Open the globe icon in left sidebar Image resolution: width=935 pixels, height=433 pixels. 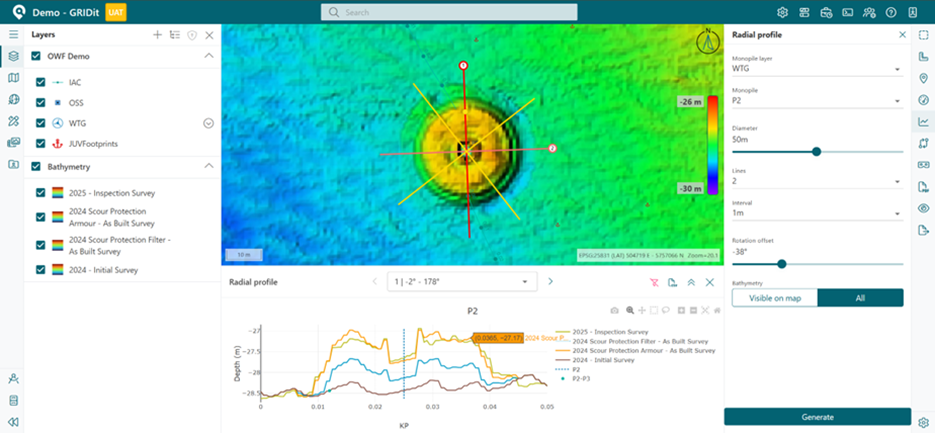(x=13, y=100)
